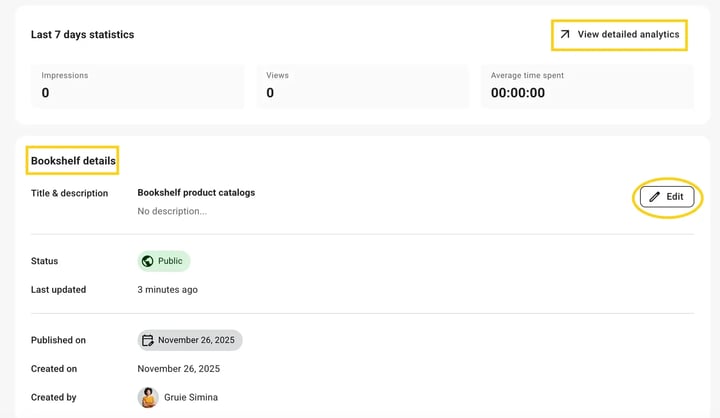The height and width of the screenshot is (418, 720).
Task: Click the Created on November 26, 2025 value
Action: pos(179,369)
